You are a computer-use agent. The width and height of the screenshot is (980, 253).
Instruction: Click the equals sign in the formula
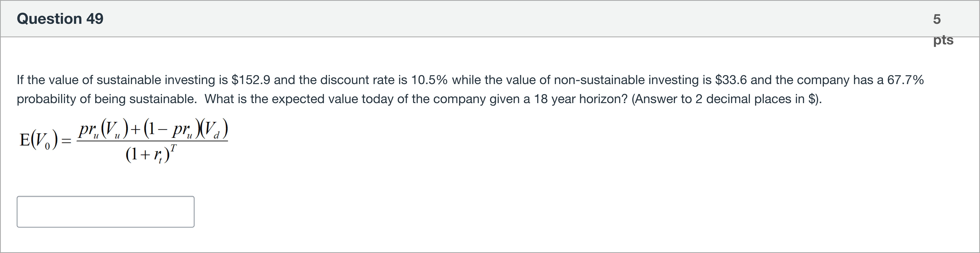click(x=67, y=141)
